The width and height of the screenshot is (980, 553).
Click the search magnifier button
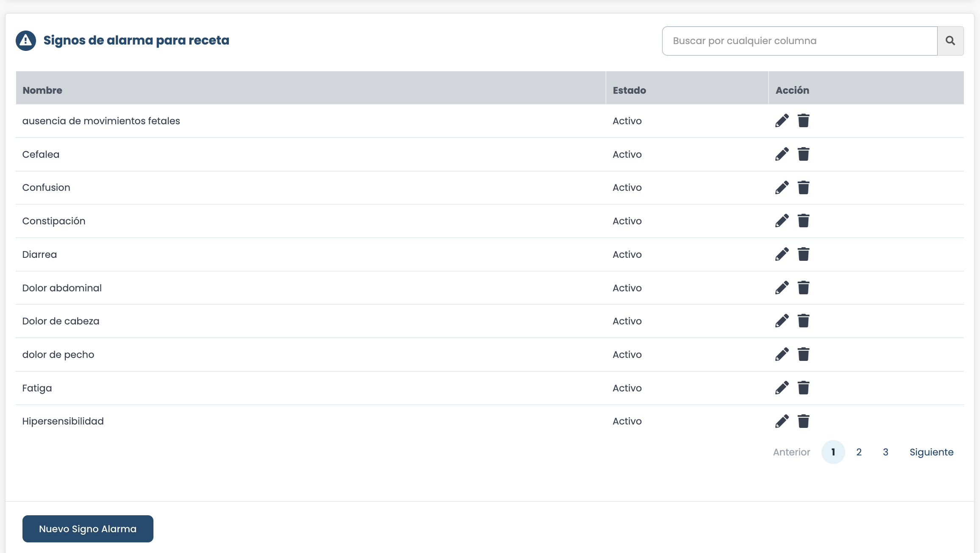950,41
